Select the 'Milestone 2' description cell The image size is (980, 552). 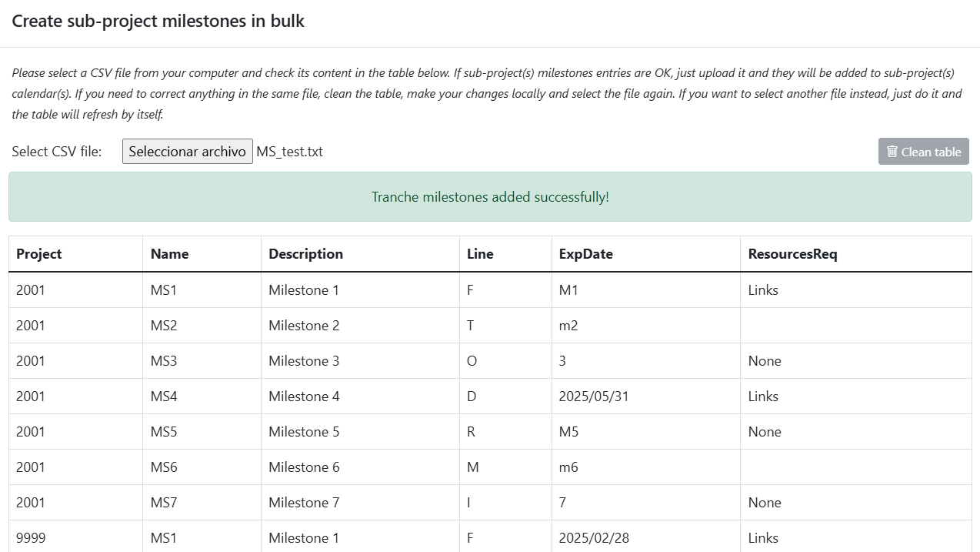[361, 326]
